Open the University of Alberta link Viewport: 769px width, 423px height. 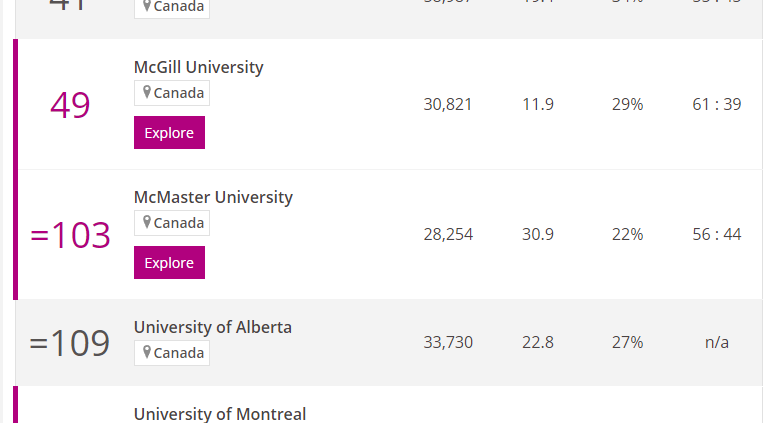click(213, 327)
